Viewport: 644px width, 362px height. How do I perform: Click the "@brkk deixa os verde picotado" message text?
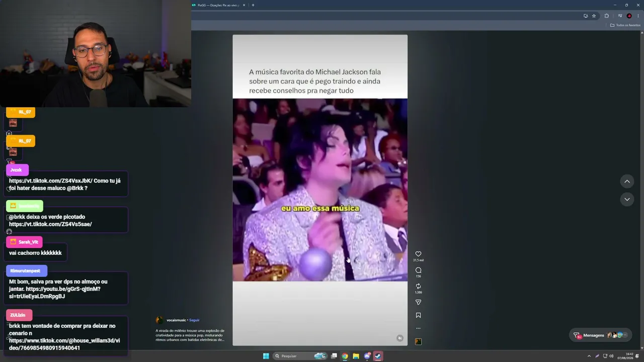47,217
